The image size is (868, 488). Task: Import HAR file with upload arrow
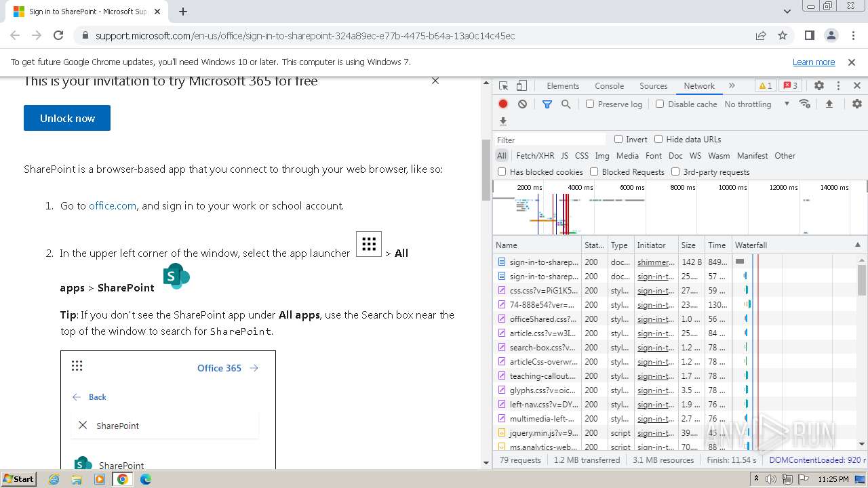click(x=829, y=104)
